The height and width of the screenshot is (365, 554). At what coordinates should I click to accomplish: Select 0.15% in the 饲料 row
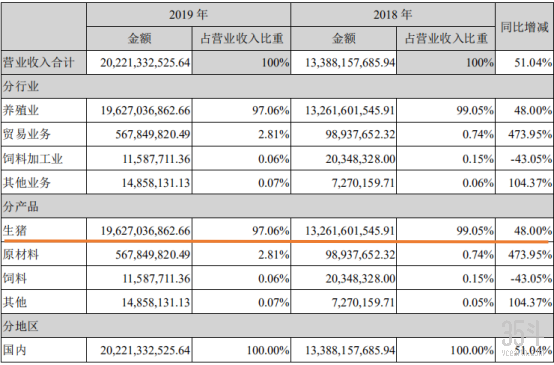click(478, 279)
